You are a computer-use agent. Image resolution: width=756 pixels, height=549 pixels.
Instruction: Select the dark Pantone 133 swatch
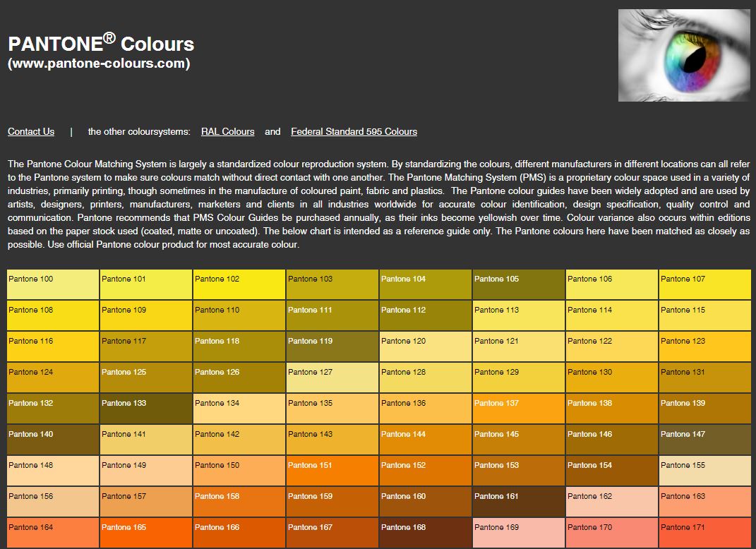click(x=146, y=409)
